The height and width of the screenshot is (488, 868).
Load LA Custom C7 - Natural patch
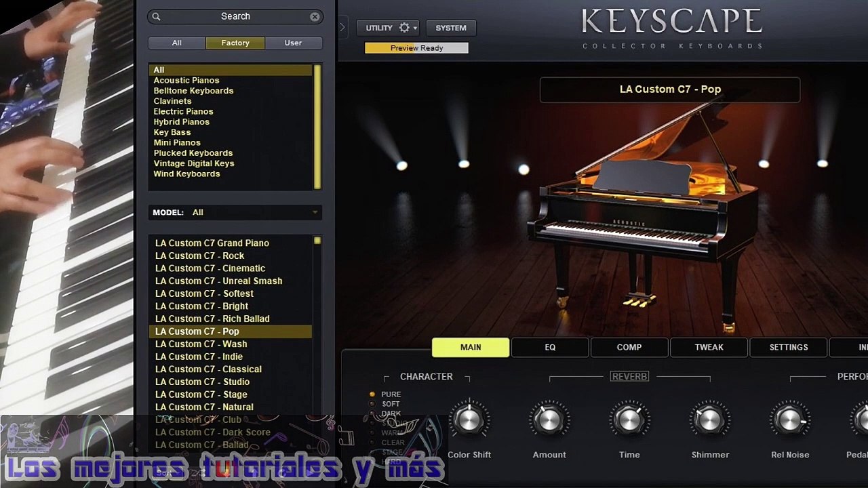[x=231, y=407]
